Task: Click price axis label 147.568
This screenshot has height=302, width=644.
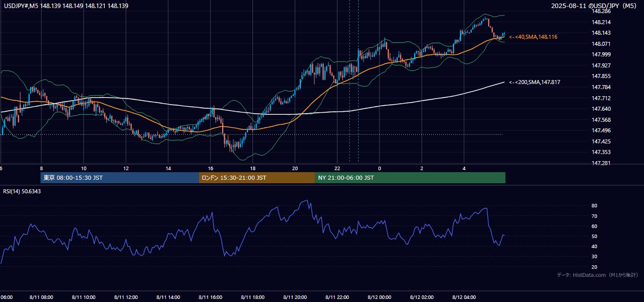Action: 601,120
